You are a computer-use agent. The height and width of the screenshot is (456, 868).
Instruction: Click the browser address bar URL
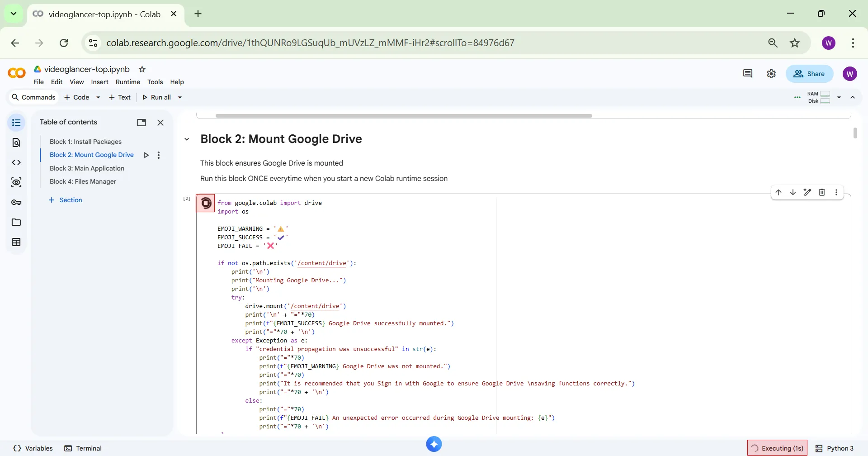(x=310, y=43)
